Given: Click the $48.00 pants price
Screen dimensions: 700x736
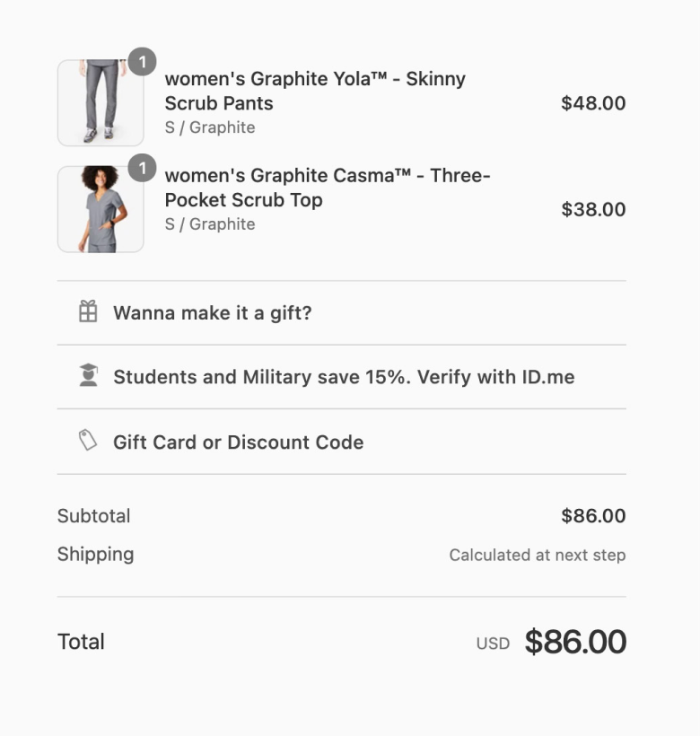Looking at the screenshot, I should [593, 103].
